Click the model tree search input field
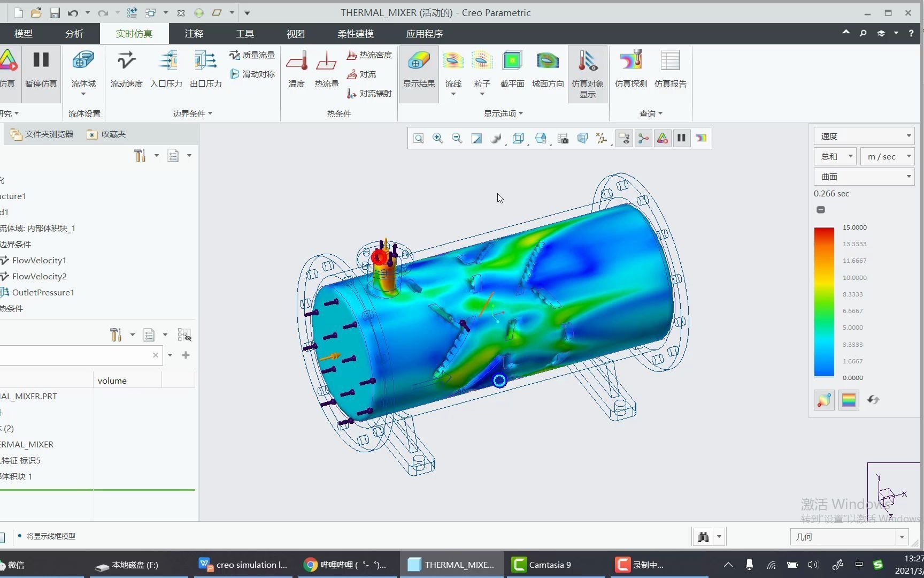 coord(75,355)
